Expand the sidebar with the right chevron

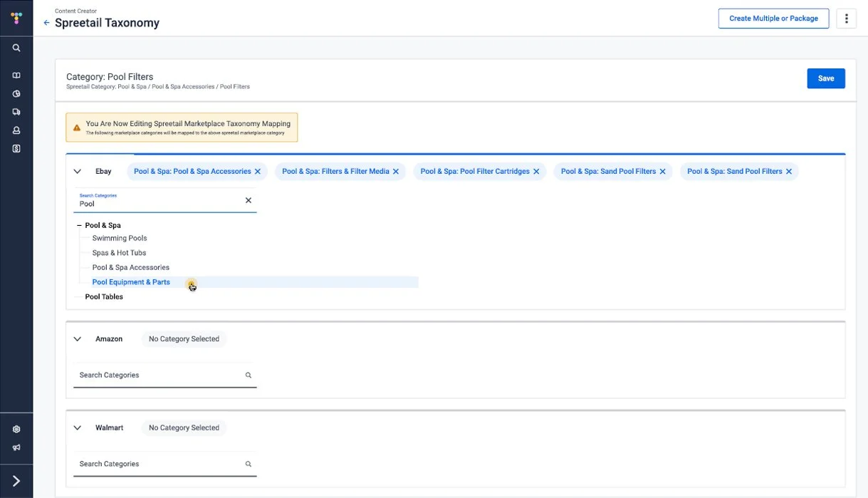pyautogui.click(x=16, y=481)
